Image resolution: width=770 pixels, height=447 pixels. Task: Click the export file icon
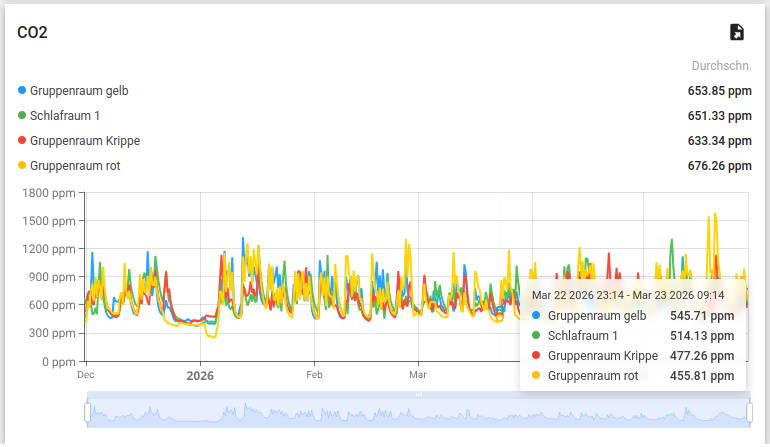[x=737, y=32]
